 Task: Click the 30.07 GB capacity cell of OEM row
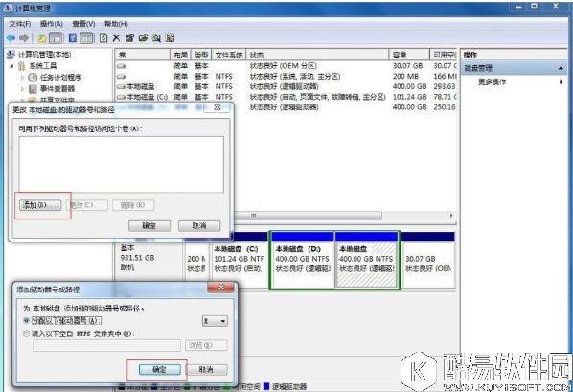click(407, 66)
